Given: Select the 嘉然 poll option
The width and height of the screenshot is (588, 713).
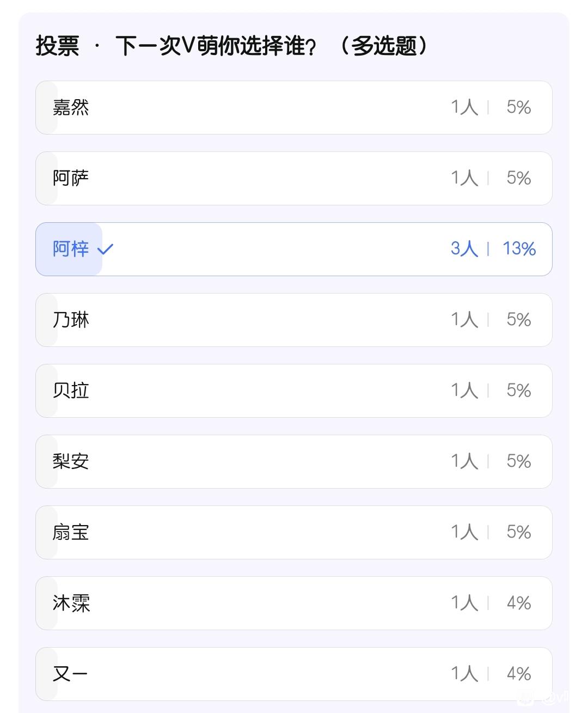Looking at the screenshot, I should point(294,107).
